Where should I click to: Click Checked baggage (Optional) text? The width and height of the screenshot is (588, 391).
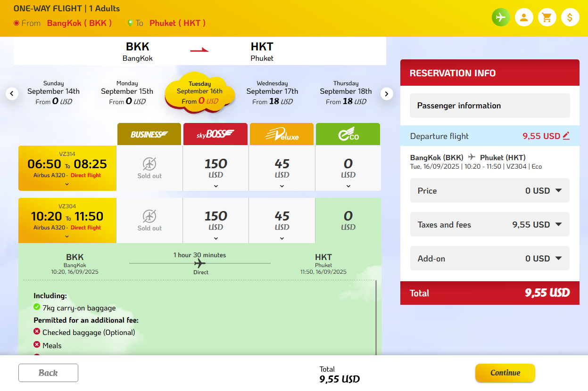tap(89, 332)
